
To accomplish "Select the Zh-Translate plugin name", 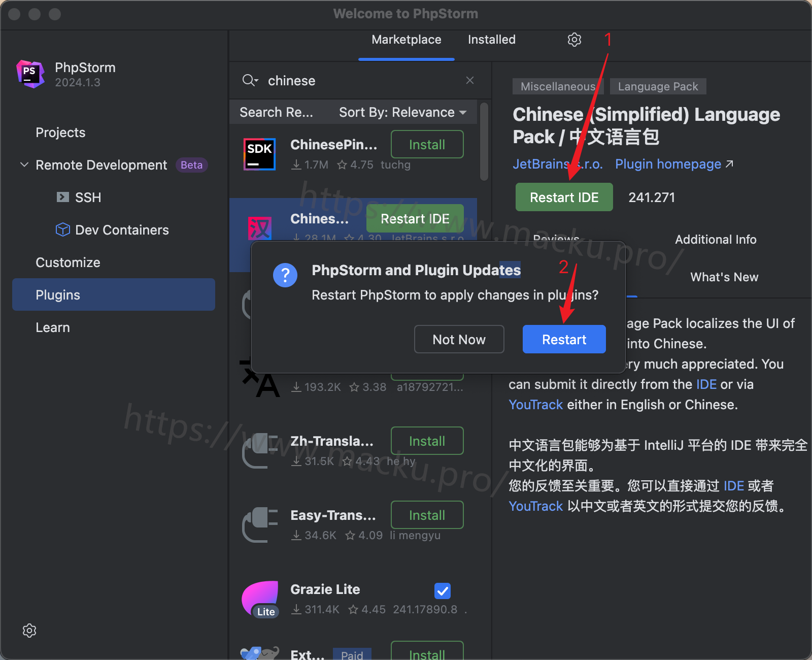I will pos(332,441).
